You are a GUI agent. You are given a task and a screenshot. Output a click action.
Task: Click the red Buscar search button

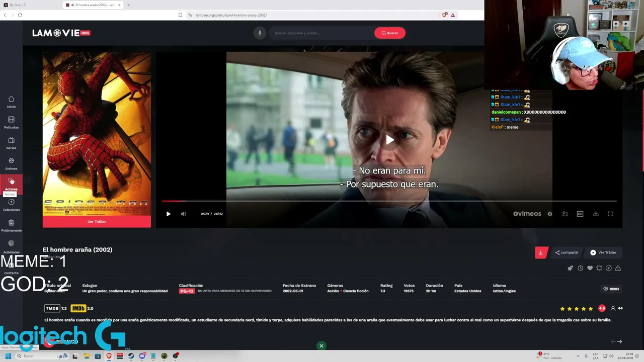[x=389, y=33]
